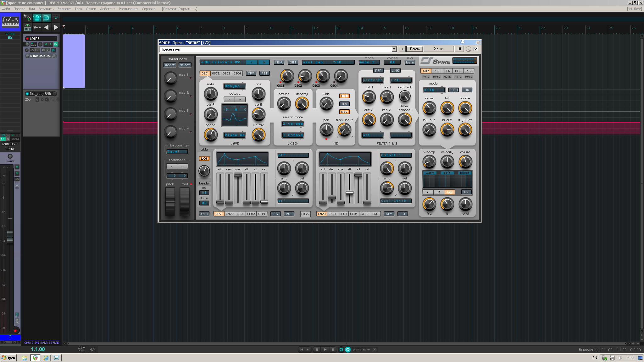Open the perfecto filter type dropdown

373,80
